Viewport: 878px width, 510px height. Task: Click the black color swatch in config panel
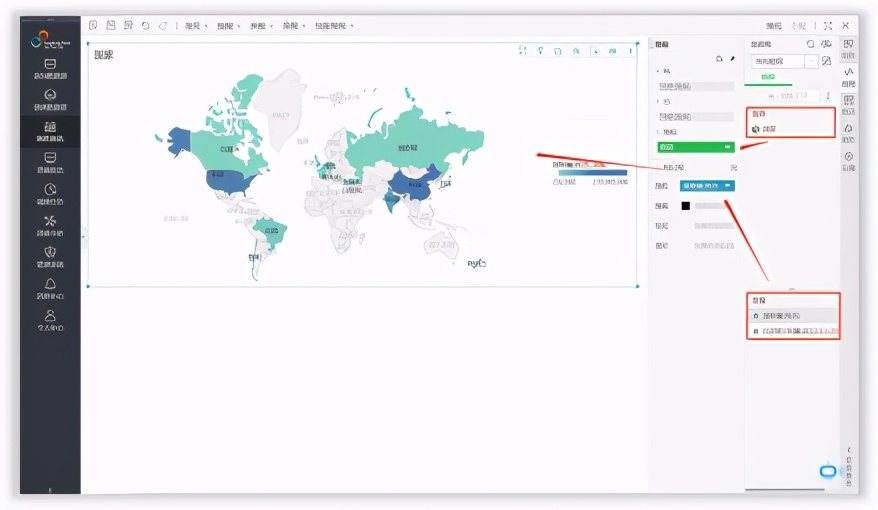(x=686, y=206)
